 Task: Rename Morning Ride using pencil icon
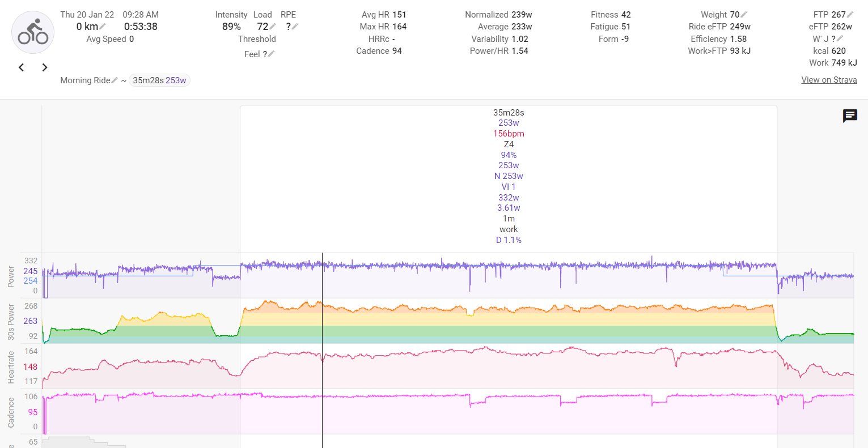coord(115,80)
